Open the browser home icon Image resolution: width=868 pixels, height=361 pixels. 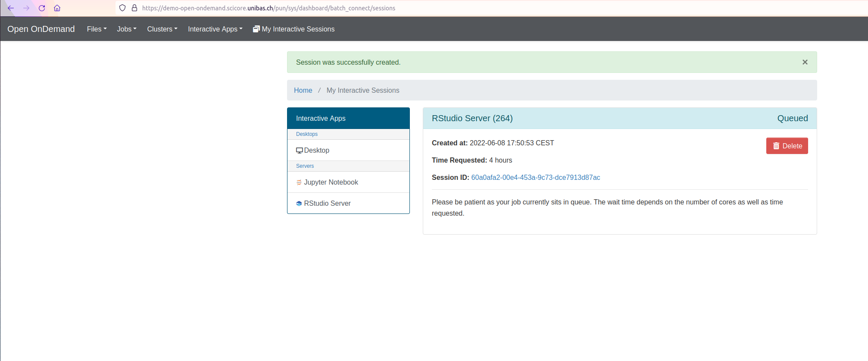(57, 8)
